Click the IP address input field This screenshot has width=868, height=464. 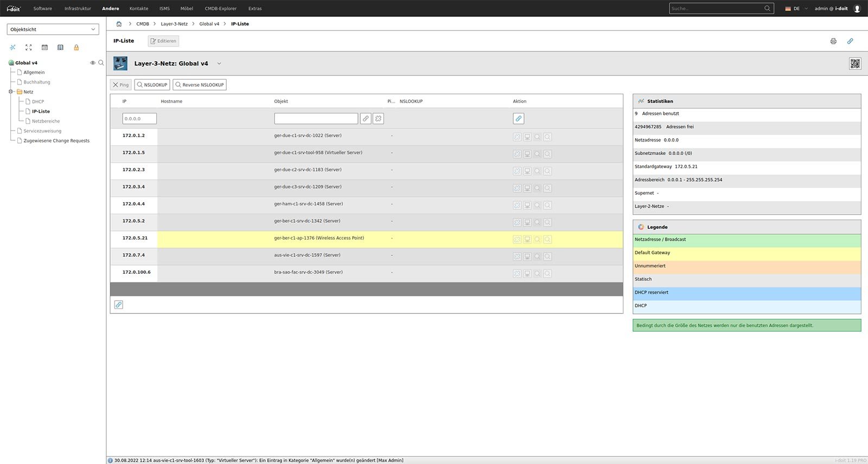139,119
